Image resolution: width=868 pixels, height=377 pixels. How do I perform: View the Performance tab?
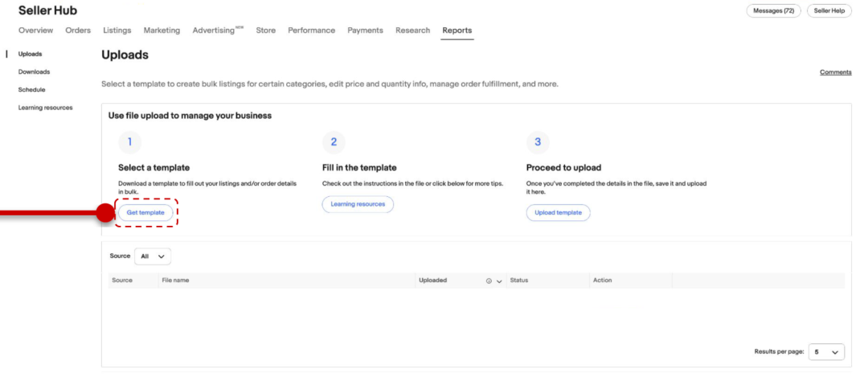click(312, 31)
